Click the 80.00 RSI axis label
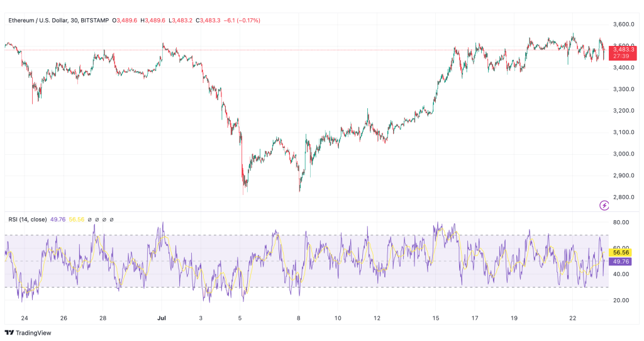644x341 pixels. coord(621,222)
